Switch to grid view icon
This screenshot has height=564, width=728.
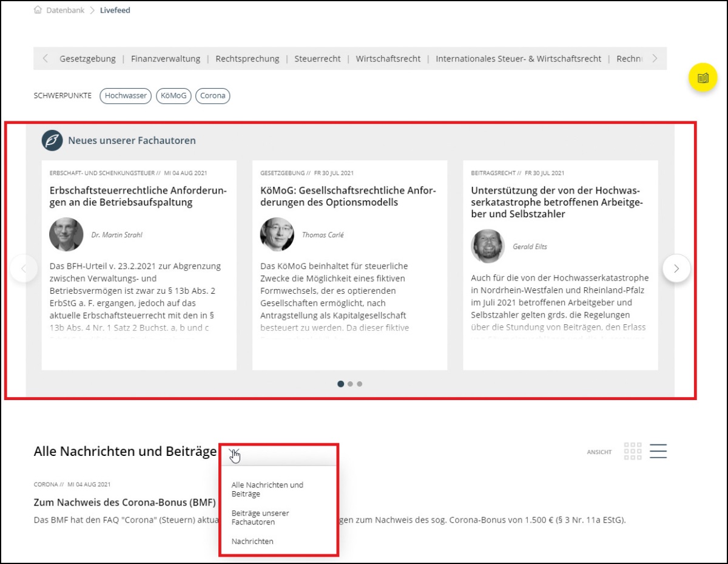(633, 451)
